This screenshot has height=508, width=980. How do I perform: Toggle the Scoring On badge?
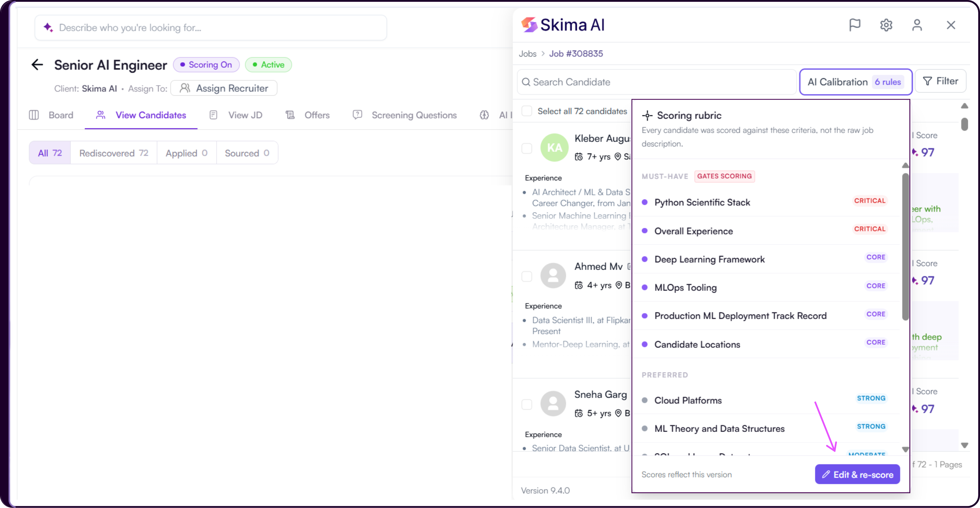click(206, 65)
